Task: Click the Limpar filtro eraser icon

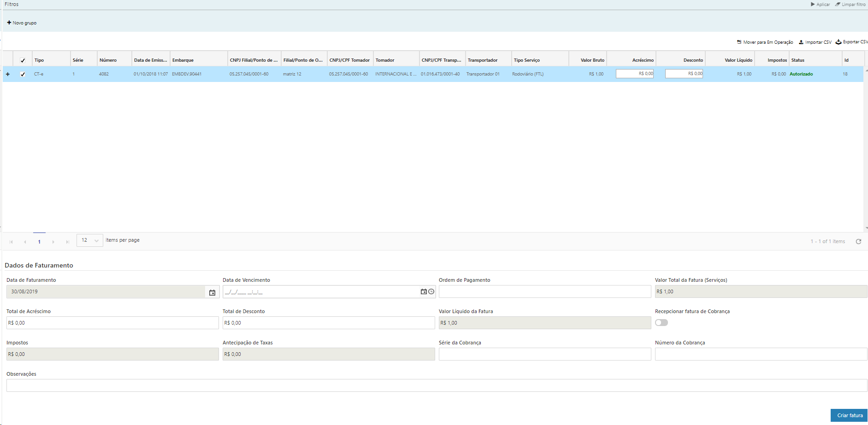Action: pyautogui.click(x=838, y=5)
